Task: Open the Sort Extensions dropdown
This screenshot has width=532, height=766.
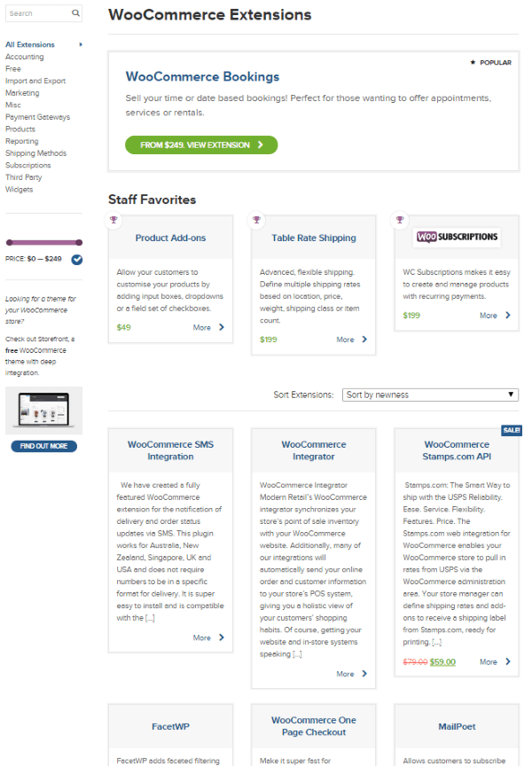Action: (430, 395)
